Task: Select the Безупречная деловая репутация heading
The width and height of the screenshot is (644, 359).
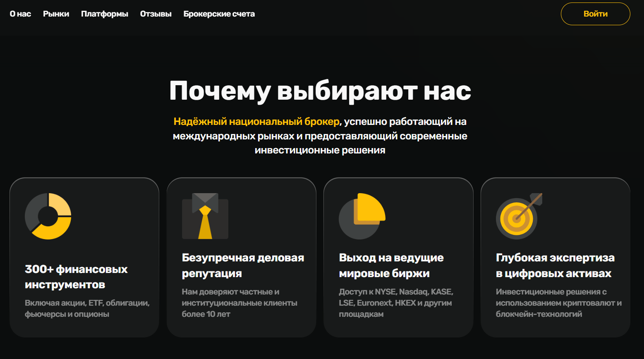Action: 243,265
